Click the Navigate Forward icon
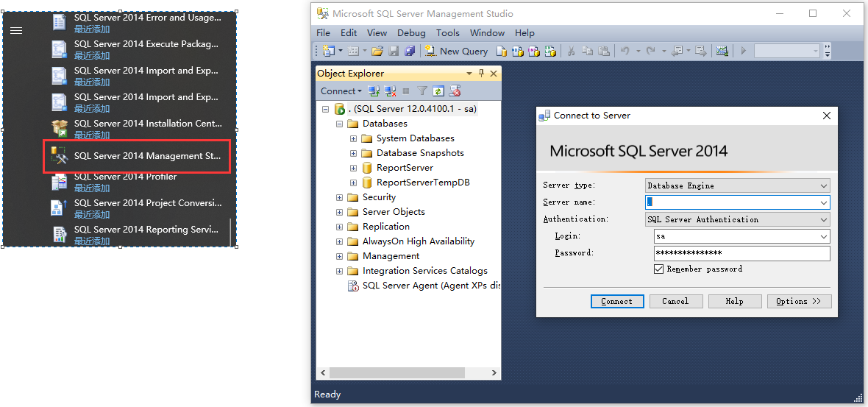Screen dimensions: 868x407 tap(701, 51)
